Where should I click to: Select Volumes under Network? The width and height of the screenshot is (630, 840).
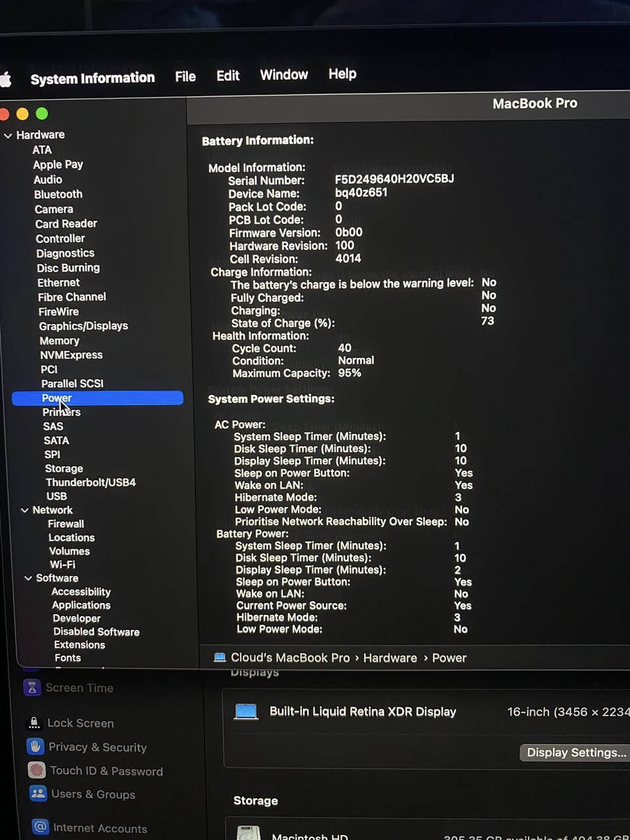[70, 551]
